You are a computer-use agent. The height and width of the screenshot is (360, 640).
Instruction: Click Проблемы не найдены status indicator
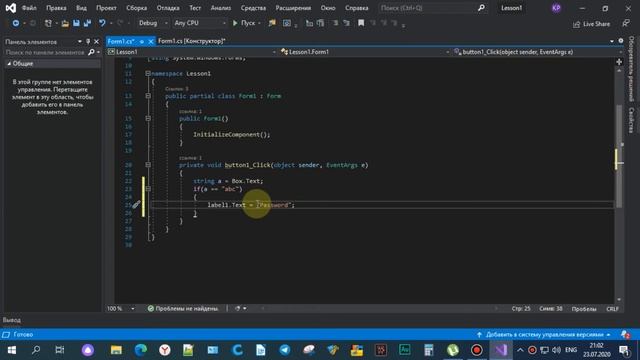point(182,309)
